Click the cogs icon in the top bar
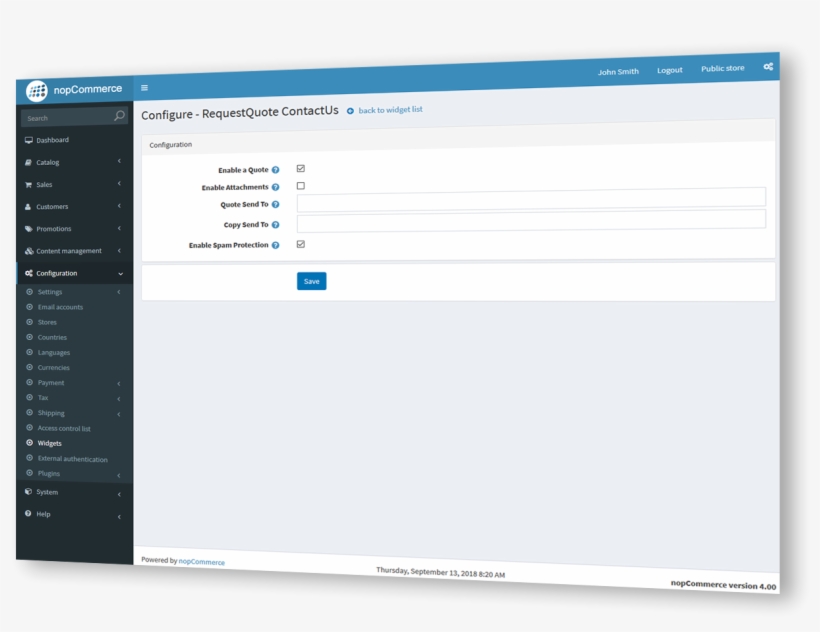 [x=768, y=65]
